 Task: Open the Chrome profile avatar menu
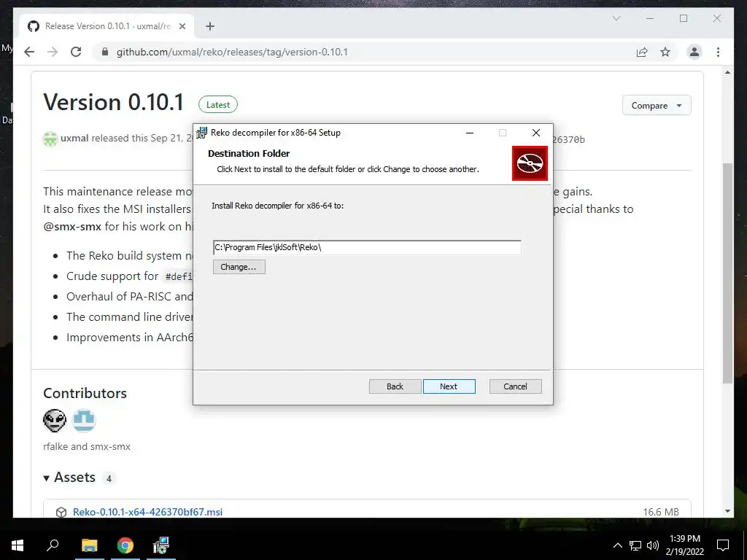pyautogui.click(x=694, y=52)
